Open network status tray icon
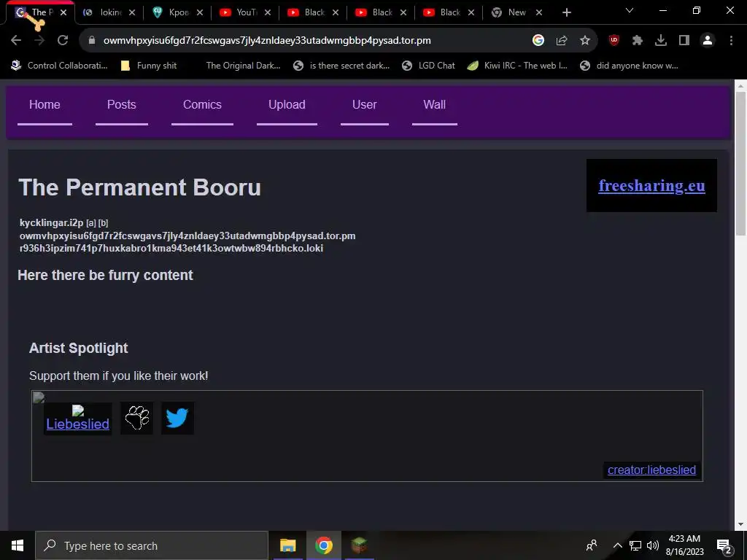This screenshot has height=560, width=747. coord(635,545)
